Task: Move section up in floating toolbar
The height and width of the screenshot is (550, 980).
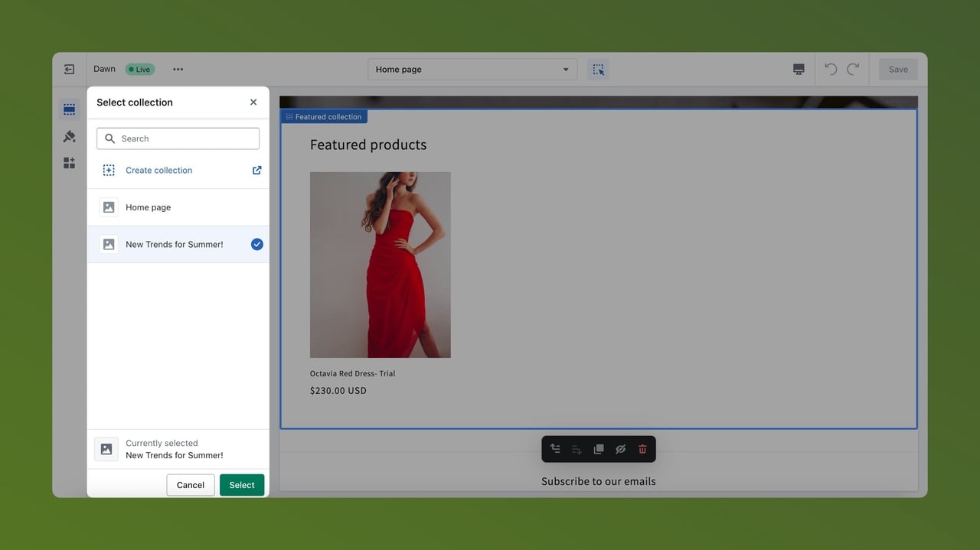Action: tap(555, 449)
